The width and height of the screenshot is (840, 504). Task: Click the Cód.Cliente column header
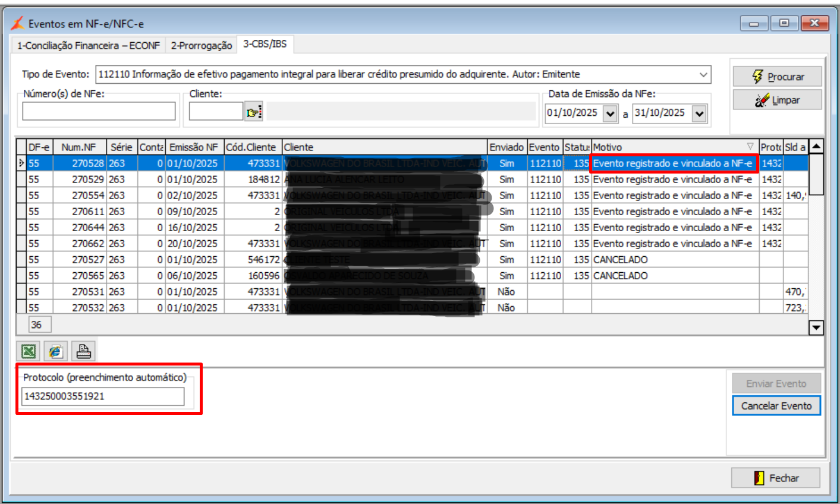pos(253,147)
